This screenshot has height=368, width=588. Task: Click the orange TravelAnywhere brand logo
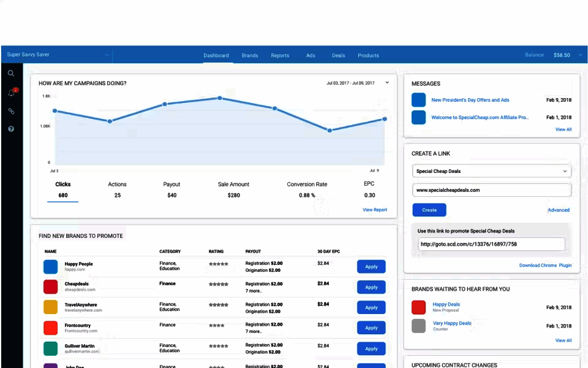(x=51, y=307)
